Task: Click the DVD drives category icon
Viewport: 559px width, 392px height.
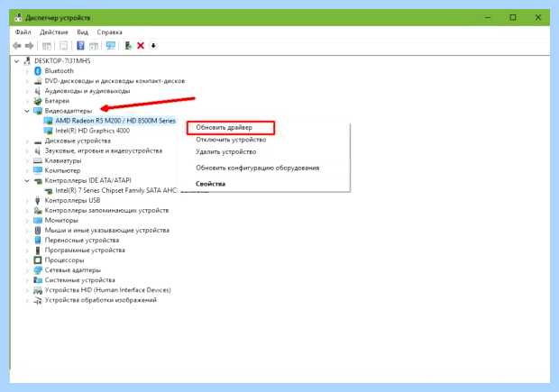Action: click(38, 81)
